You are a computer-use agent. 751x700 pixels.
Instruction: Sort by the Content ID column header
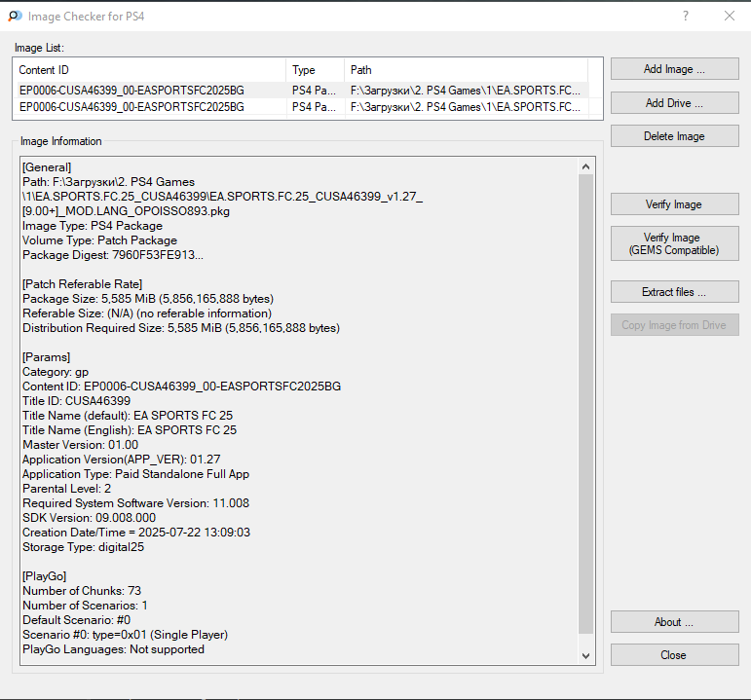coord(149,70)
